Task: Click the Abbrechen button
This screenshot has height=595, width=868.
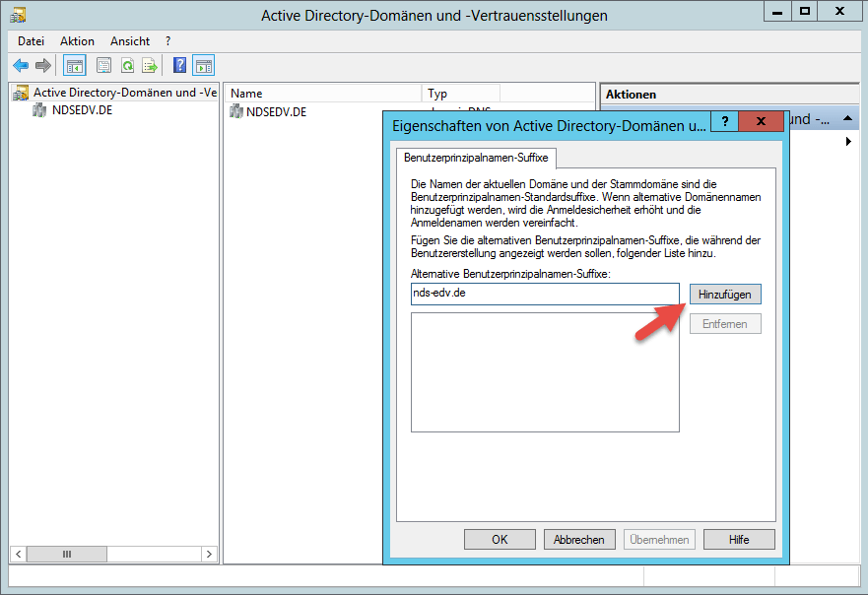Action: tap(579, 539)
